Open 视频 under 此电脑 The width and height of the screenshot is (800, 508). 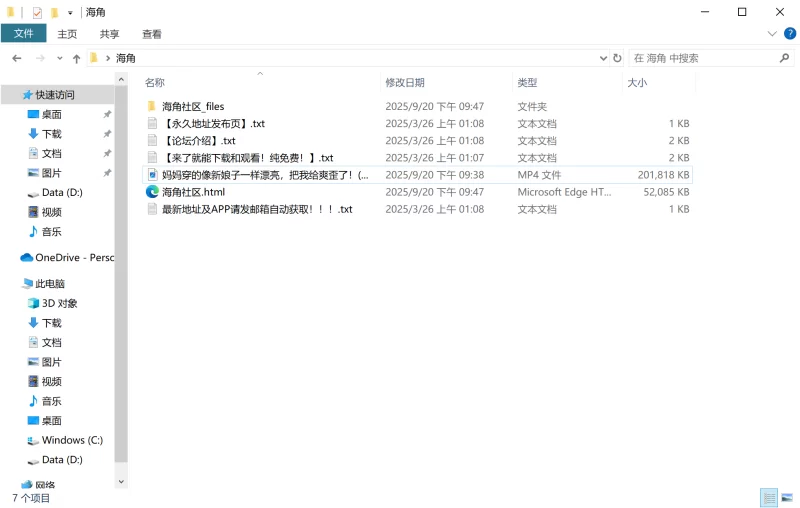(x=52, y=381)
